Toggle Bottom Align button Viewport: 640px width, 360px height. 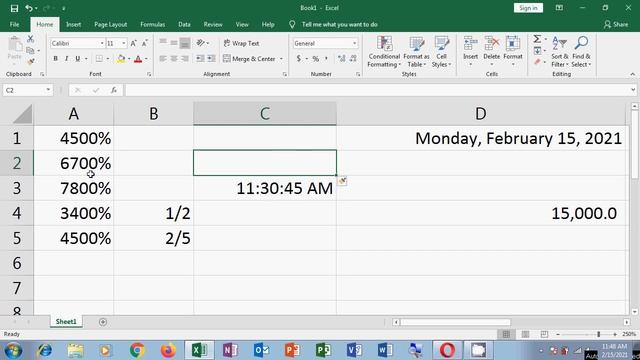coord(185,43)
